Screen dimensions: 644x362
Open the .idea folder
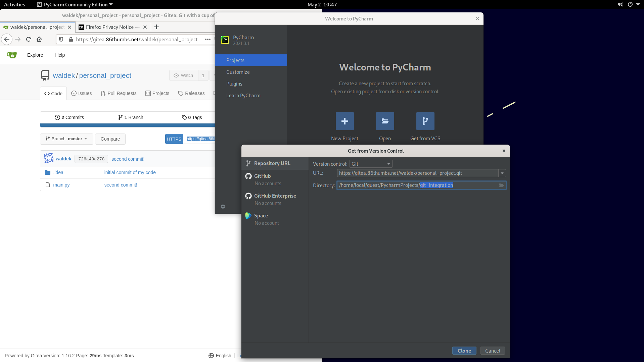pos(58,172)
